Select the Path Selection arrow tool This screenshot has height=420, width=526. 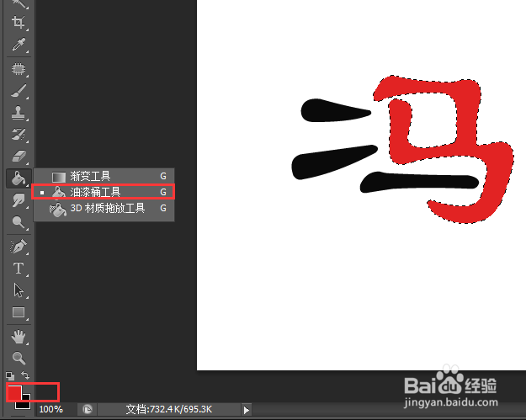(19, 290)
